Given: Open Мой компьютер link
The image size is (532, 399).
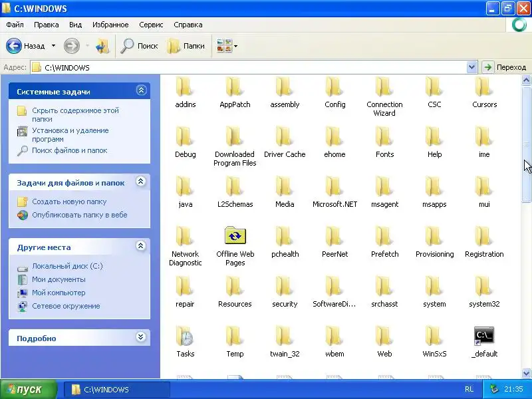Looking at the screenshot, I should point(59,293).
